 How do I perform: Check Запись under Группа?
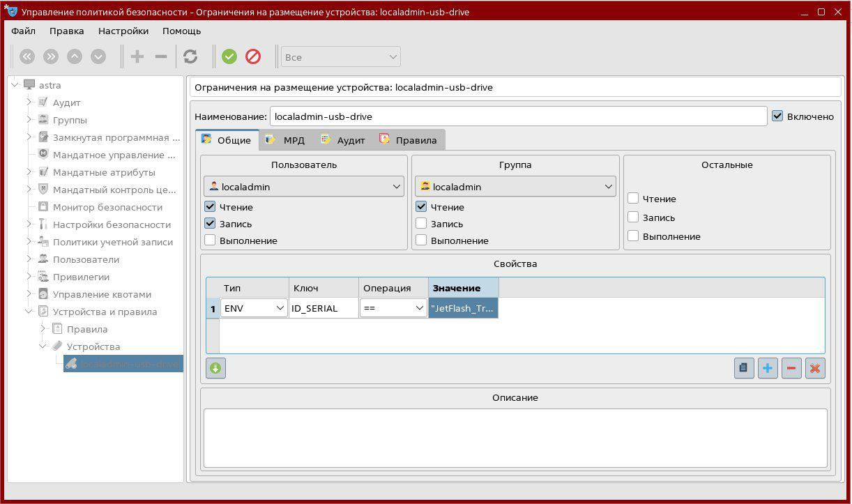(x=421, y=224)
